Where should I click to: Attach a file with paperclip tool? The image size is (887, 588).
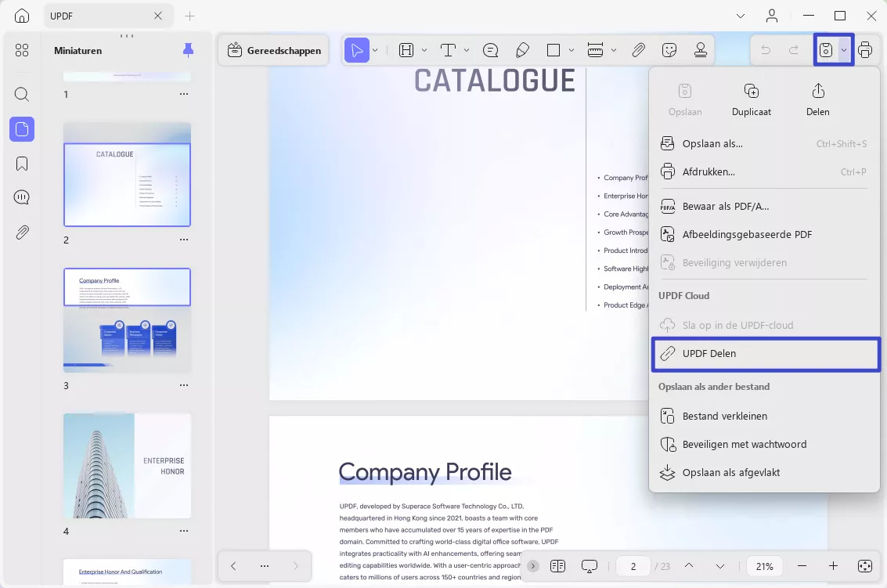pos(639,50)
